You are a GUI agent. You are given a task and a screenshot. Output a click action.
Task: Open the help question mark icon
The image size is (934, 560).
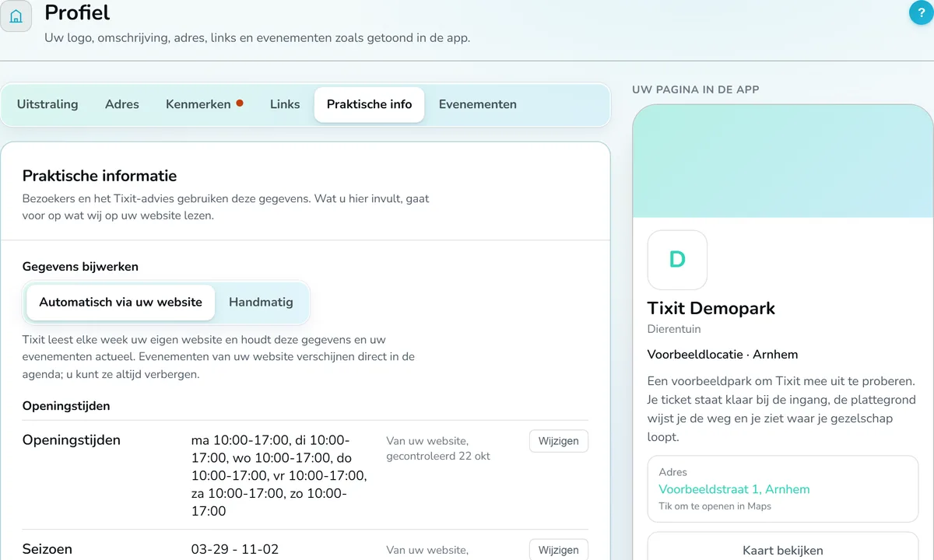[922, 12]
